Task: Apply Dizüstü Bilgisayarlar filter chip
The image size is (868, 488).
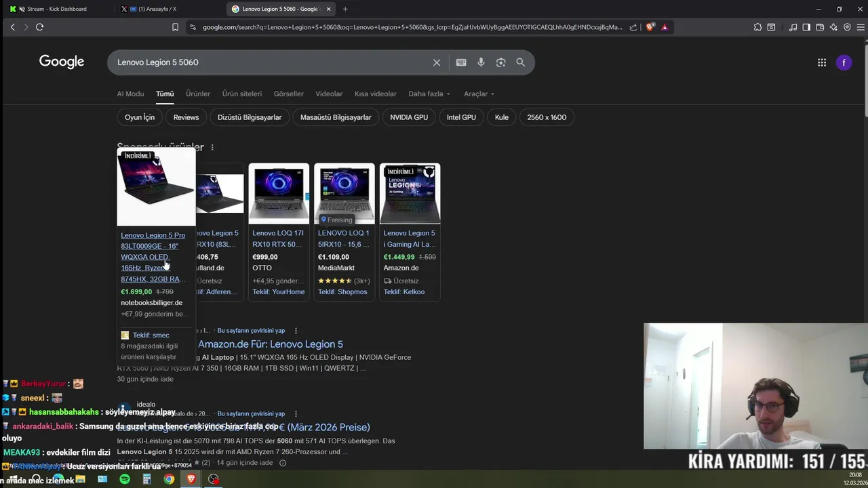Action: 250,117
